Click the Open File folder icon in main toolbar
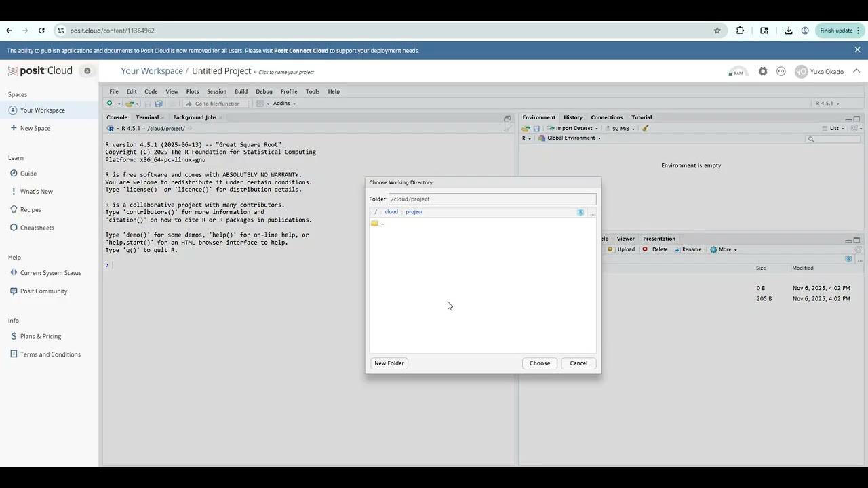Viewport: 868px width, 488px height. tap(130, 104)
